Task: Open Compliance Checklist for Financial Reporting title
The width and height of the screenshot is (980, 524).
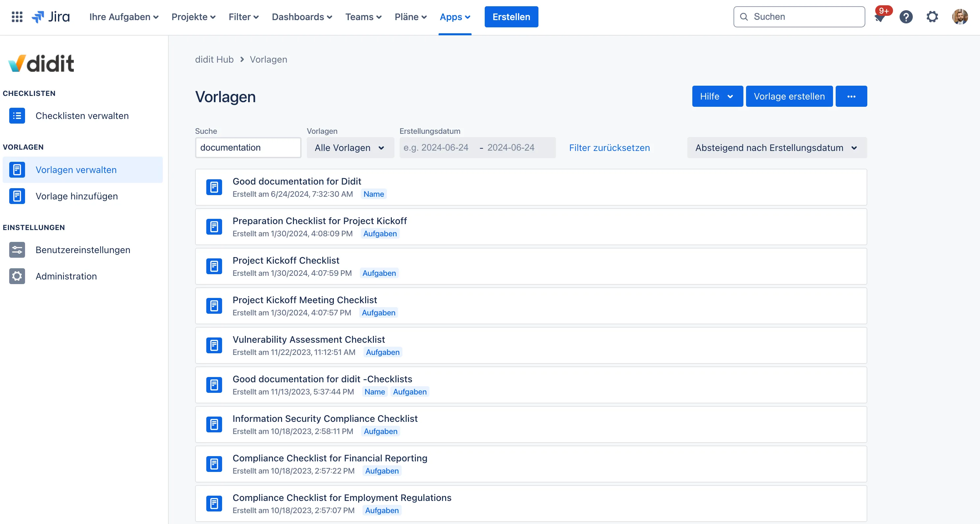Action: (330, 458)
